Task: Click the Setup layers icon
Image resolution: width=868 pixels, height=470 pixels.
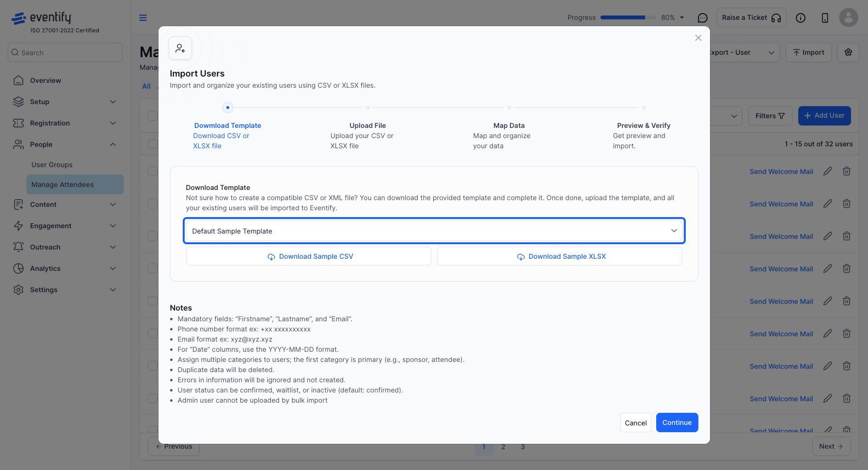Action: 18,102
